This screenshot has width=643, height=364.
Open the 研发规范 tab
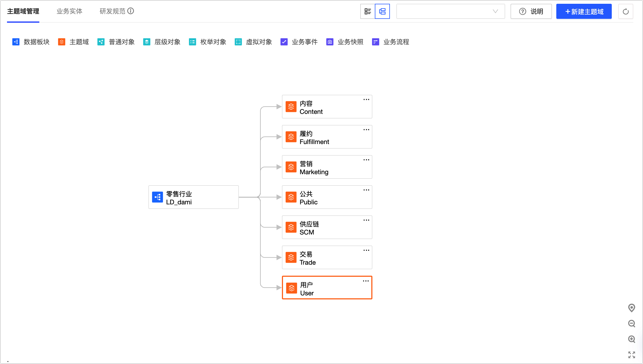click(112, 11)
